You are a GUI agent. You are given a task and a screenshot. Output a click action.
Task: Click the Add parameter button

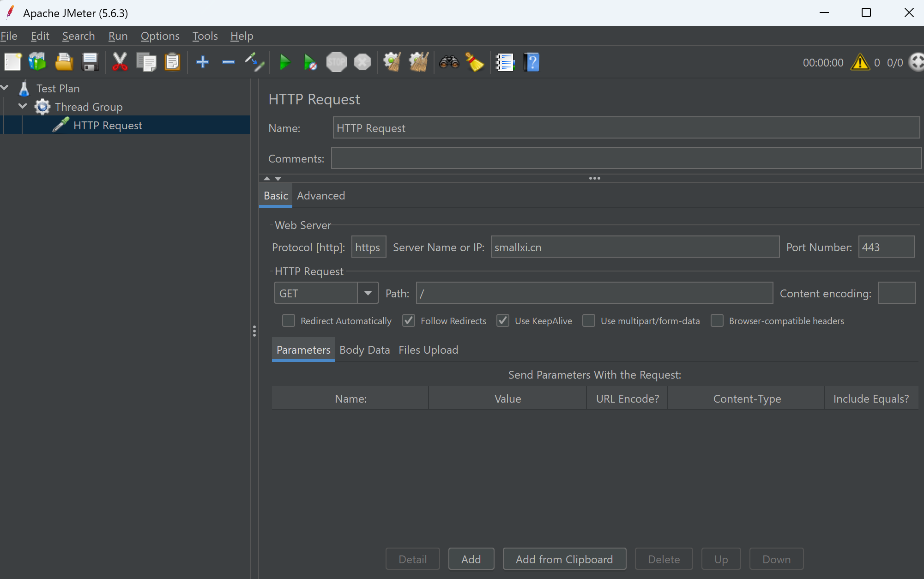471,559
